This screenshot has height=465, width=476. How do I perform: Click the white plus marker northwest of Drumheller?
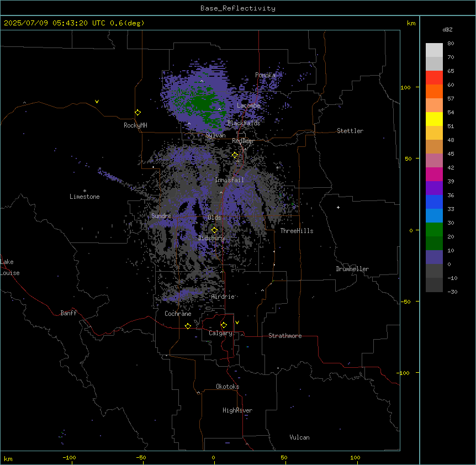coord(338,207)
